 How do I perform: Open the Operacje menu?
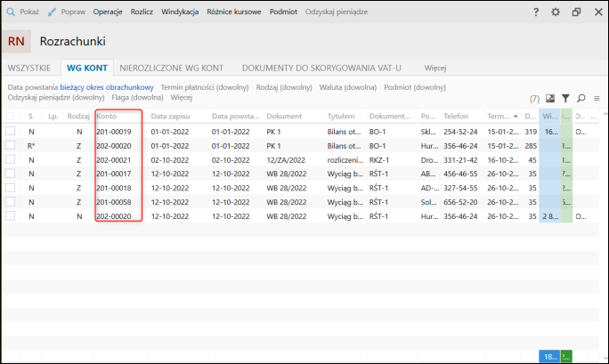point(108,12)
